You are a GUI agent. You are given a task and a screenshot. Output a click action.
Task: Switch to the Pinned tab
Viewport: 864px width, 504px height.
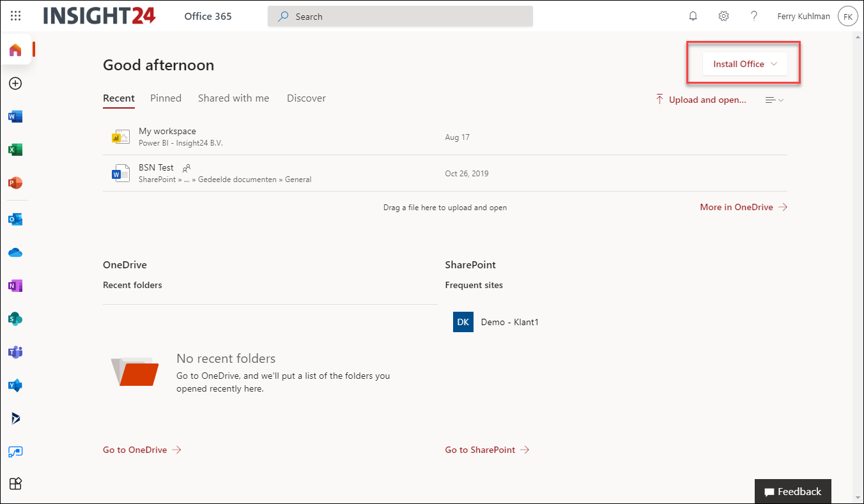[x=166, y=98]
